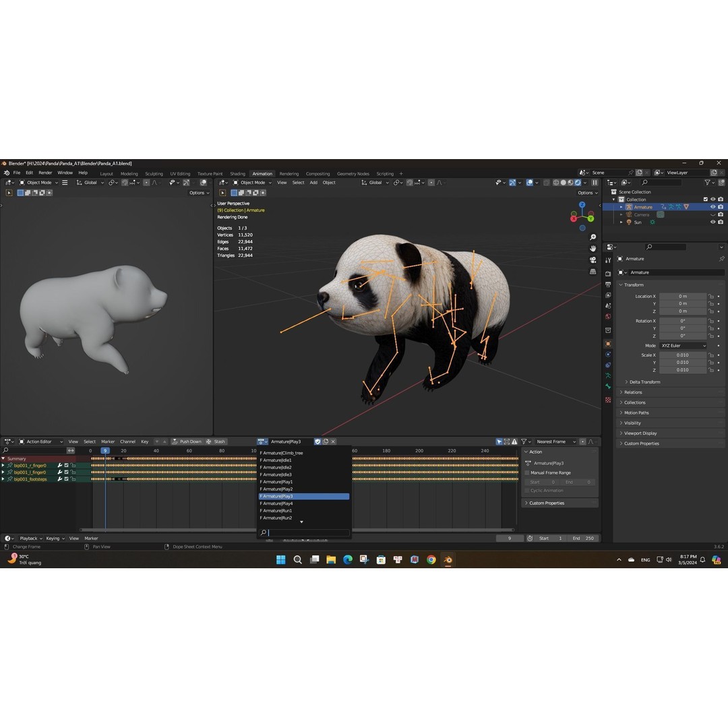This screenshot has width=728, height=728.
Task: Open viewport Options in right 3D view
Action: point(587,193)
